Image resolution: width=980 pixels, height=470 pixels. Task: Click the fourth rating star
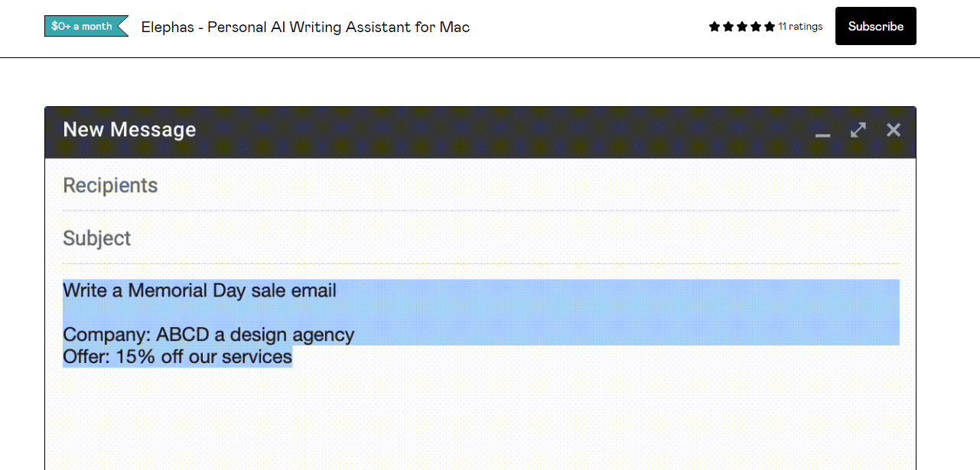coord(756,27)
